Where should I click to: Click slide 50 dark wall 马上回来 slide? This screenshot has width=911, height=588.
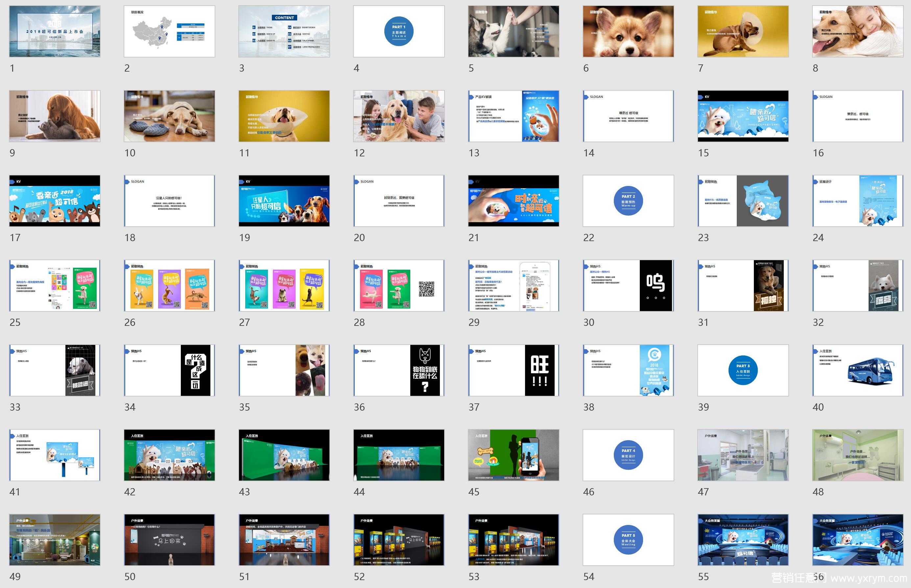[x=169, y=540]
